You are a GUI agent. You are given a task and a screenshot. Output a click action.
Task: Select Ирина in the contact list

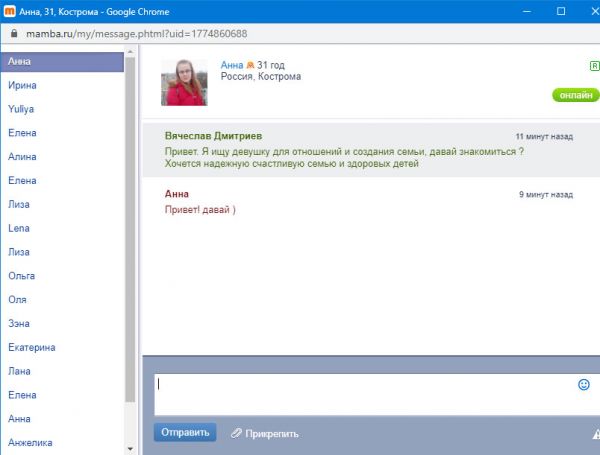coord(22,85)
